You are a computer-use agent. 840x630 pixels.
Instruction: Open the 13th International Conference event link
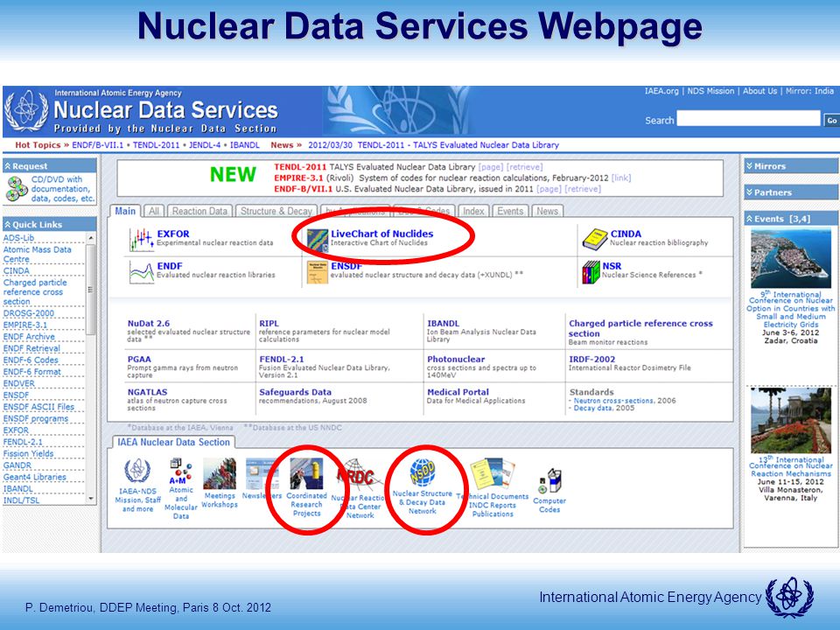pyautogui.click(x=791, y=466)
